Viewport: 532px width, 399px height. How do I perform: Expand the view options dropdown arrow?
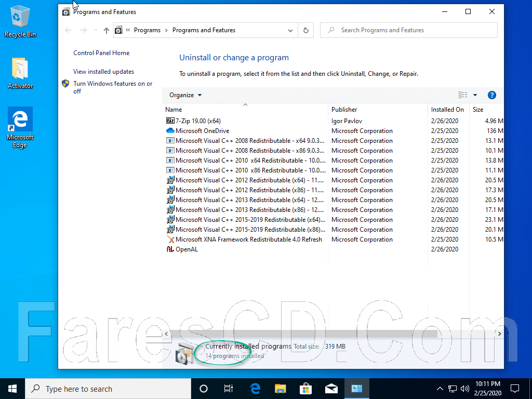click(x=475, y=95)
